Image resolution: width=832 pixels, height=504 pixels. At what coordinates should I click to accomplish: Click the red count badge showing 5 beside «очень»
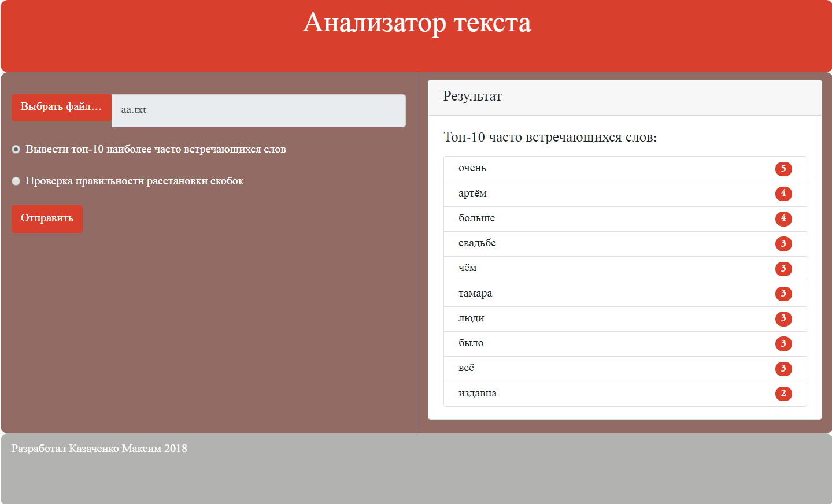click(x=783, y=169)
